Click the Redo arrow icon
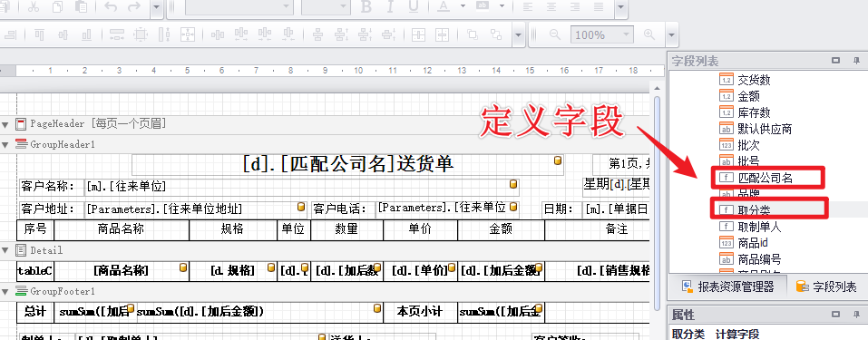This screenshot has height=340, width=868. tap(134, 6)
